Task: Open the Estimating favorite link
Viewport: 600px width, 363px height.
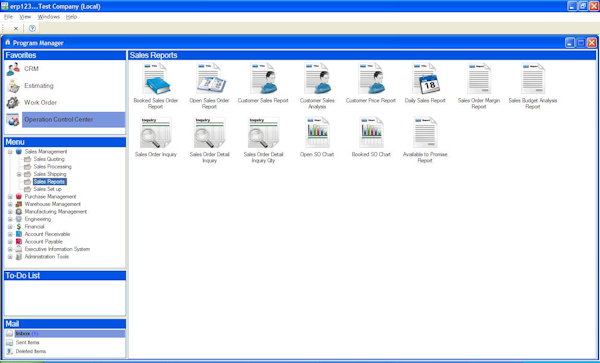Action: (39, 86)
